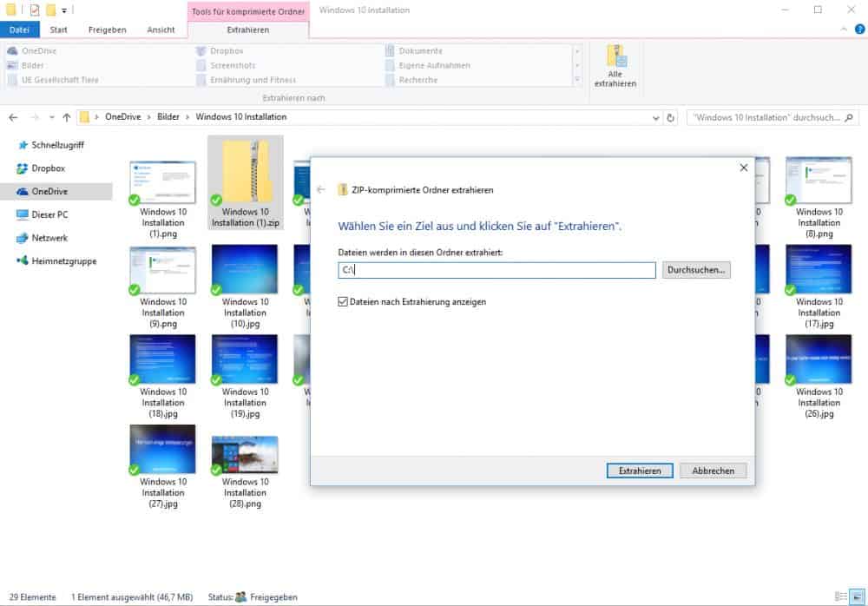The image size is (868, 606).
Task: Go back with the Explorer back arrow
Action: [x=13, y=117]
